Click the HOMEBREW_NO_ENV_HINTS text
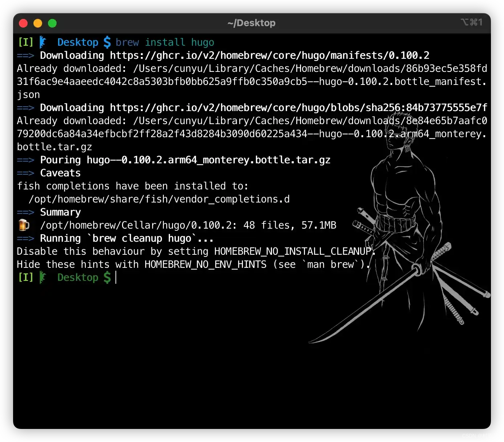504x442 pixels. click(x=206, y=265)
